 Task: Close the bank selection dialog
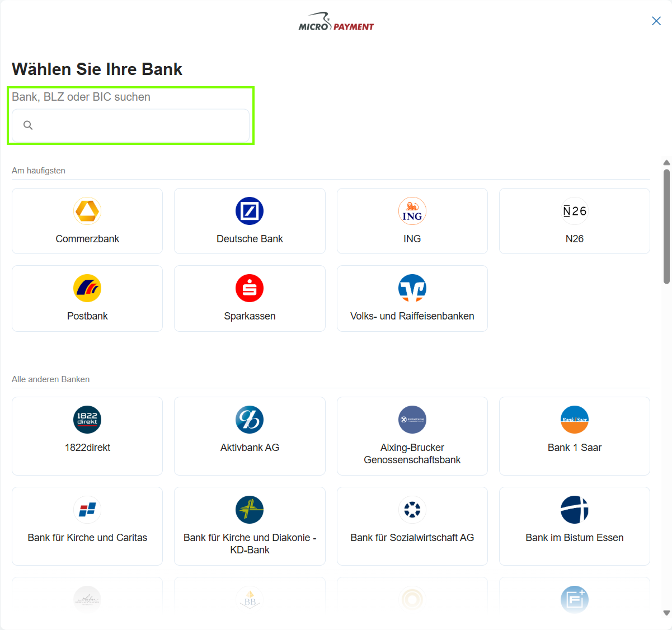coord(656,21)
